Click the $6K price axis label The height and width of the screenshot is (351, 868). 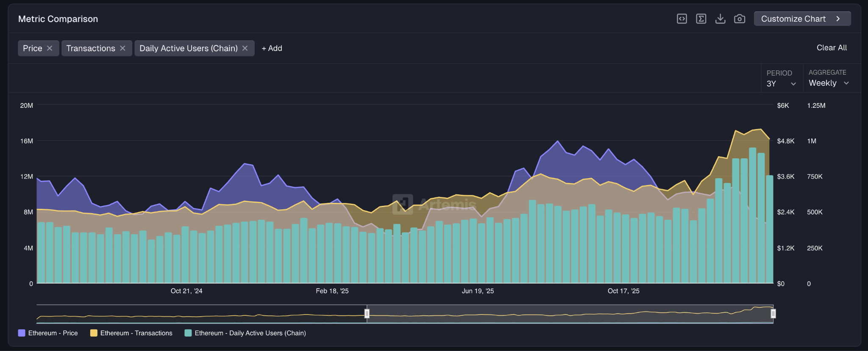click(783, 106)
